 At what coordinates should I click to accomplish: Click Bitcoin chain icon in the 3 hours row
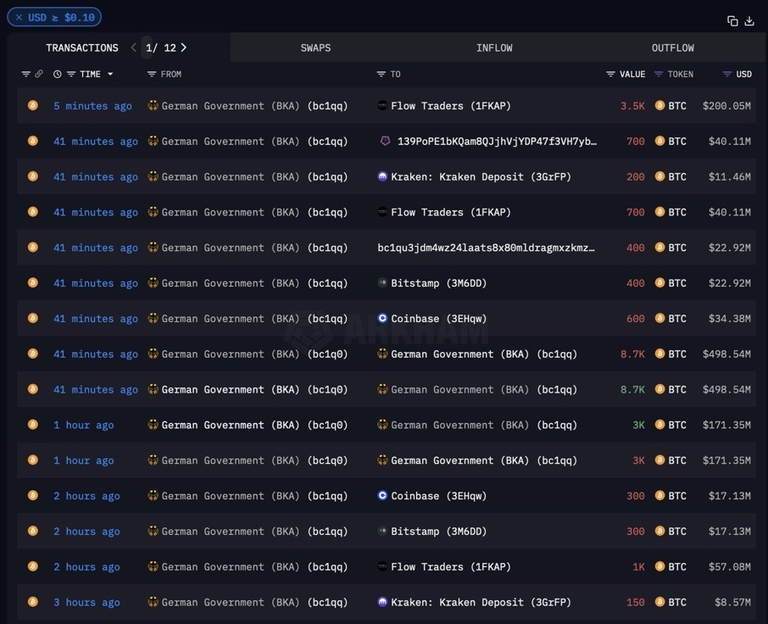(33, 601)
